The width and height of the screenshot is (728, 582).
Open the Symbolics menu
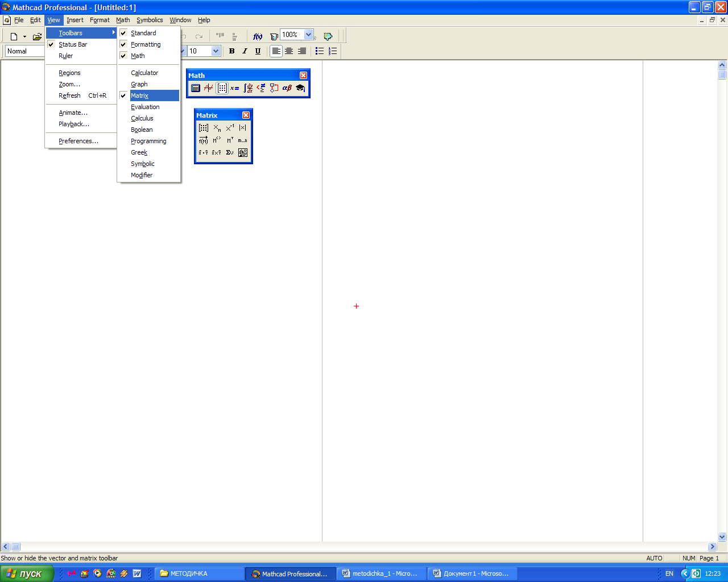[x=150, y=20]
